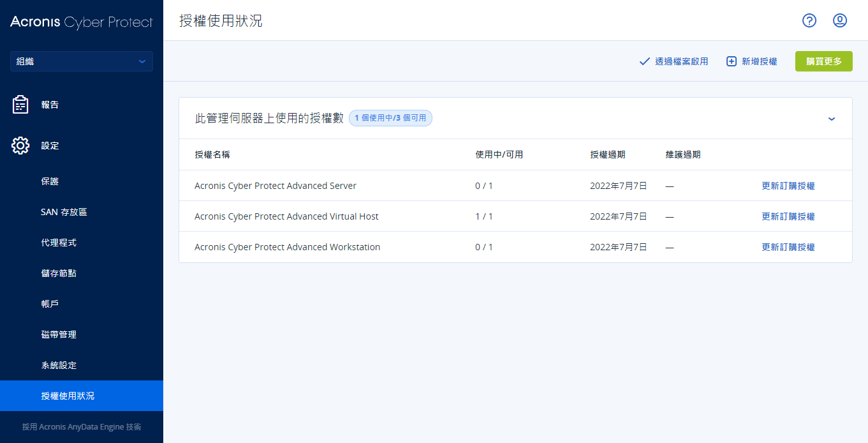Screen dimensions: 868x443
Task: Click the 1 個使用中/3 個可用 badge
Action: click(x=390, y=118)
